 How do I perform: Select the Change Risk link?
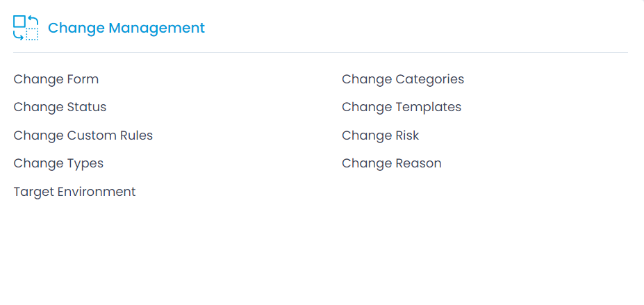click(x=380, y=135)
